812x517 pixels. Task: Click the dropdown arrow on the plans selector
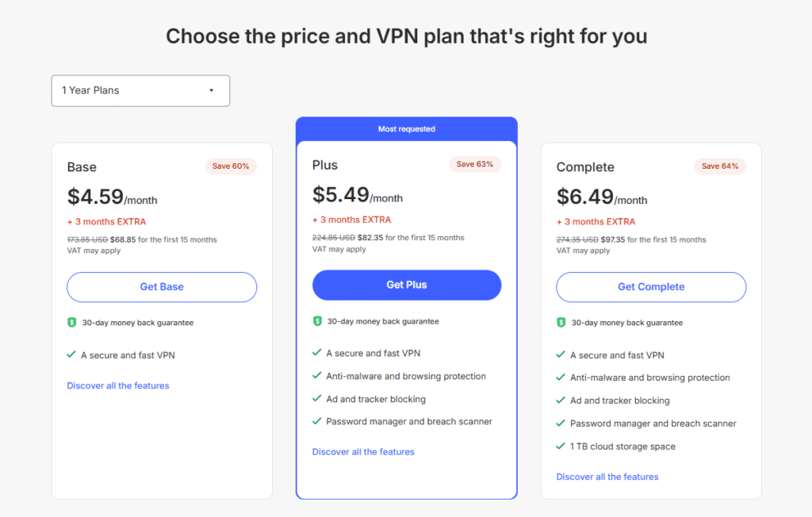click(x=211, y=90)
